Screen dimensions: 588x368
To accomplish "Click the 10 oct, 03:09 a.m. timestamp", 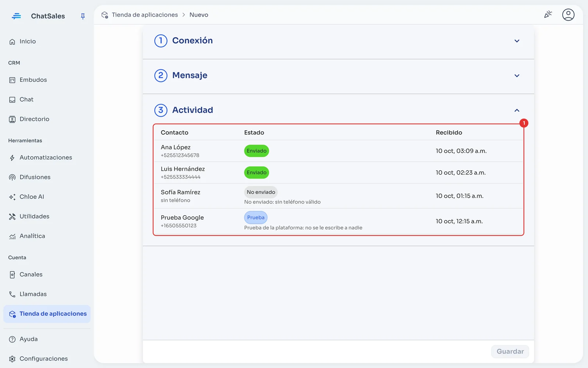I will click(x=461, y=151).
